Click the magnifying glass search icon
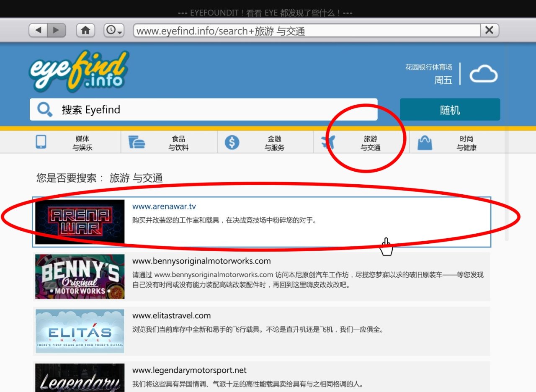Screen dimensions: 536x392 (45, 110)
